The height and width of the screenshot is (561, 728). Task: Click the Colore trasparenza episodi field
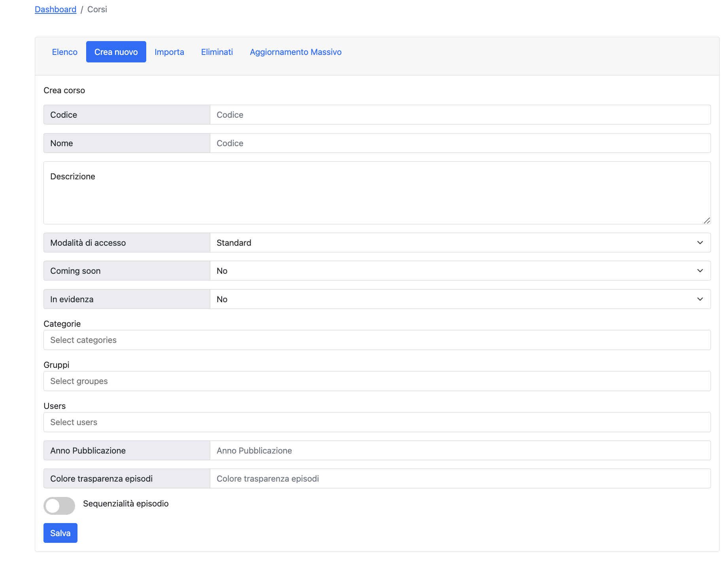point(460,478)
